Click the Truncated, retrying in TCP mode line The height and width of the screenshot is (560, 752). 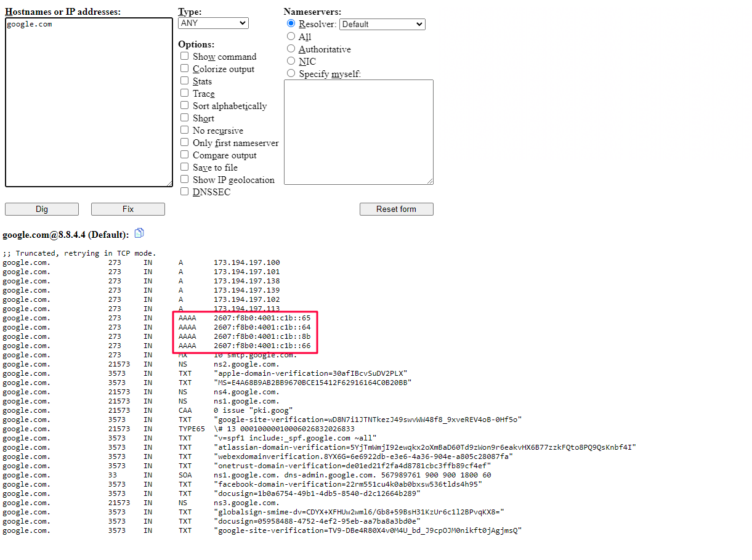tap(79, 253)
